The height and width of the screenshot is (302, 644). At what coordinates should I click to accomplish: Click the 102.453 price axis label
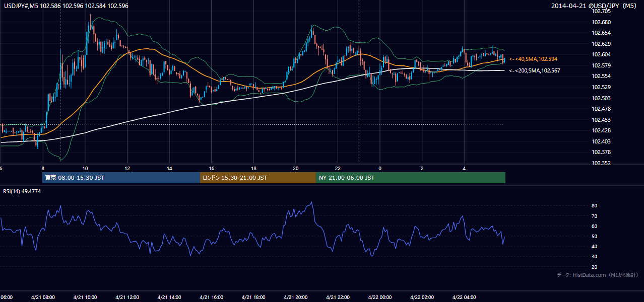[x=601, y=120]
